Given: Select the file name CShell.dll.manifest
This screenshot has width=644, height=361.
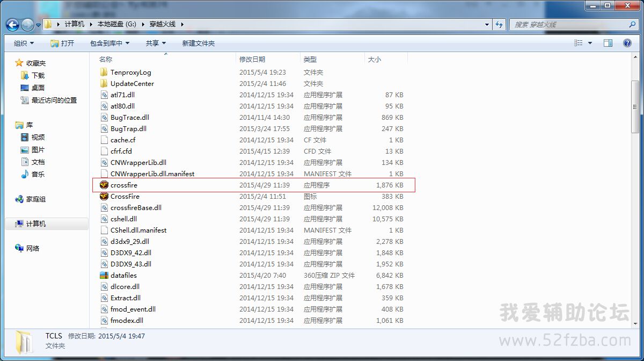Looking at the screenshot, I should click(x=138, y=230).
